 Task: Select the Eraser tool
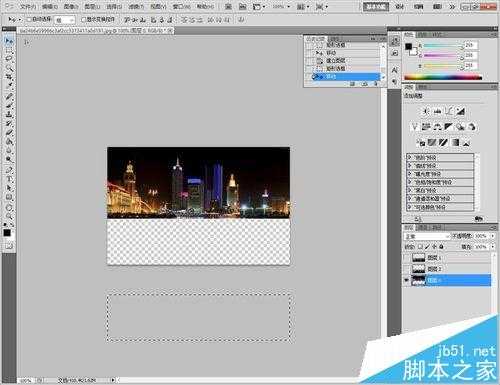pos(9,133)
